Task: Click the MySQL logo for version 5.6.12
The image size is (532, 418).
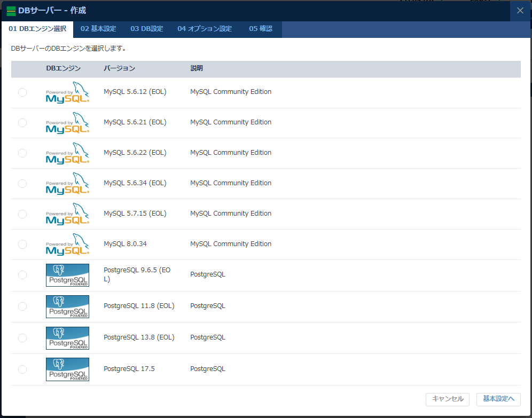Action: pyautogui.click(x=67, y=93)
